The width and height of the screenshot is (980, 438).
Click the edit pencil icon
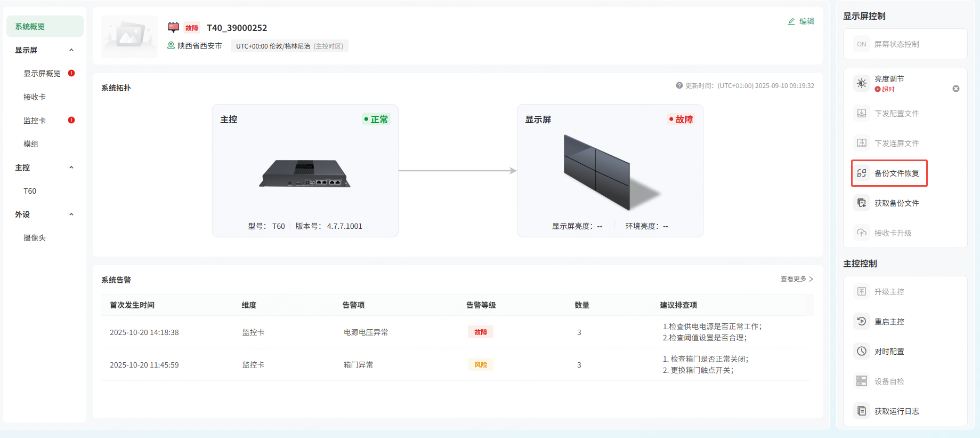[791, 21]
